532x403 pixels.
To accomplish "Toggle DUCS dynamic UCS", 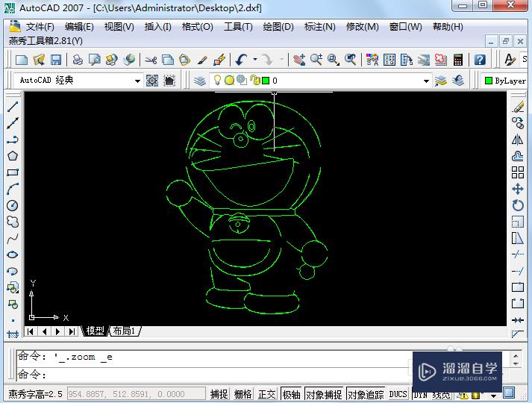I will click(x=398, y=394).
